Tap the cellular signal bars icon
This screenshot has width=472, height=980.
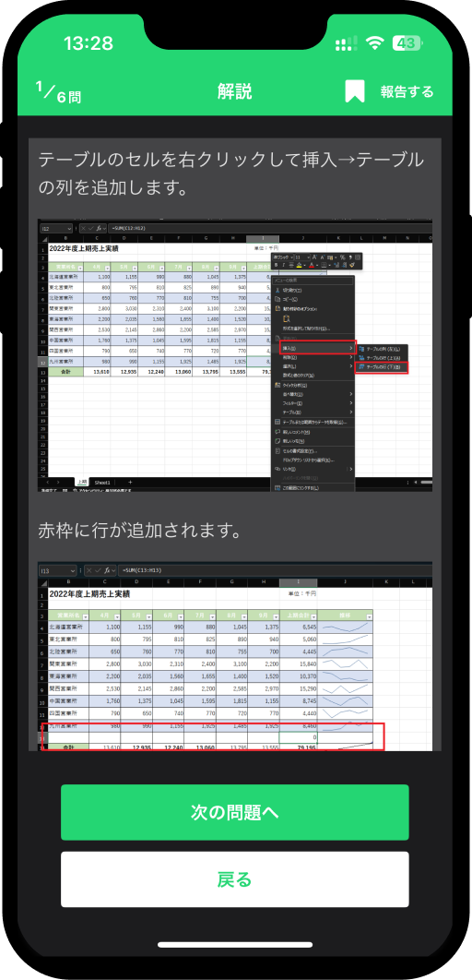347,43
